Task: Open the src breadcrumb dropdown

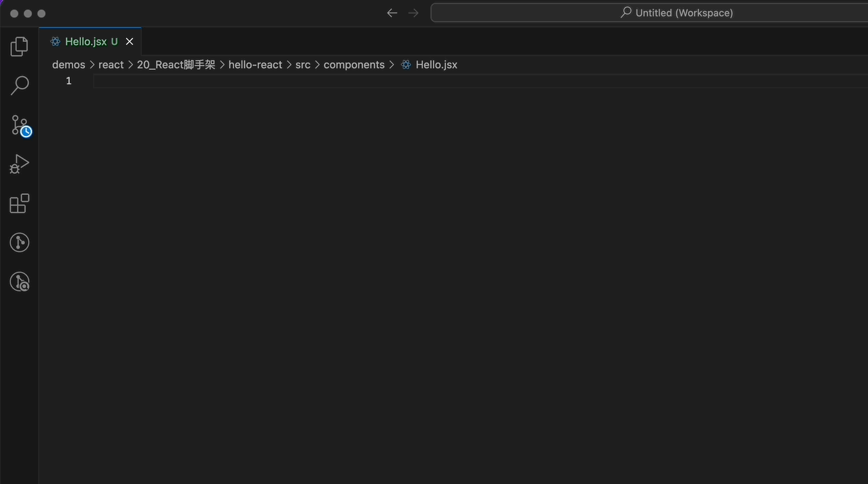Action: click(x=302, y=64)
